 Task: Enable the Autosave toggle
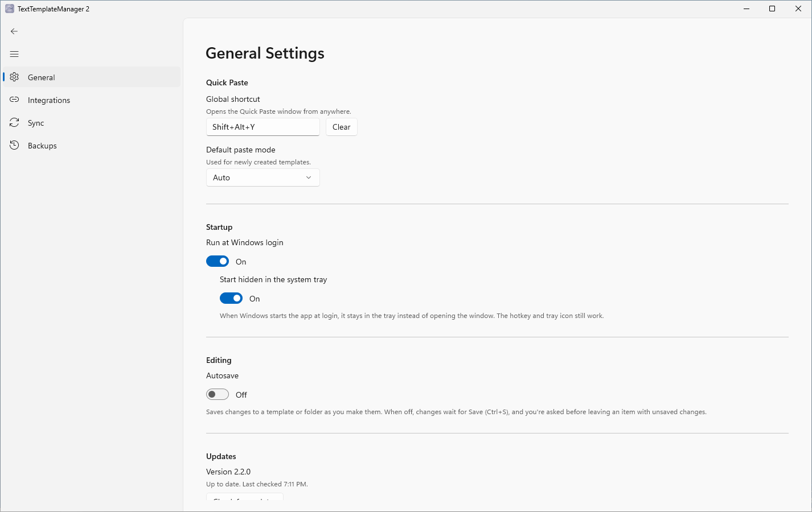coord(218,394)
